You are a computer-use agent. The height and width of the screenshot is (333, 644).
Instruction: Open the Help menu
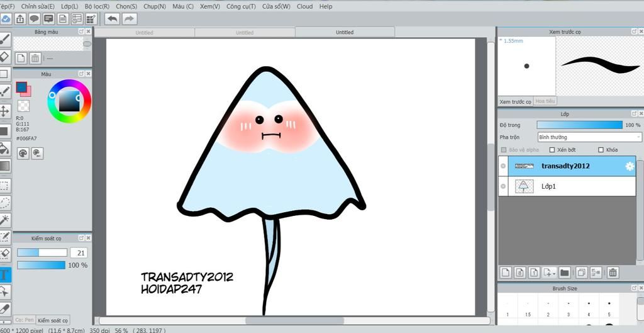click(326, 6)
